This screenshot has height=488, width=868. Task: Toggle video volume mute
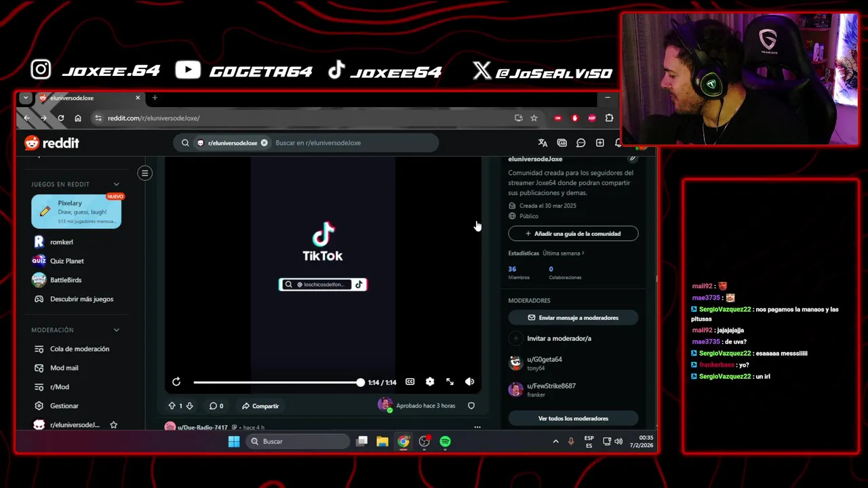(x=469, y=382)
